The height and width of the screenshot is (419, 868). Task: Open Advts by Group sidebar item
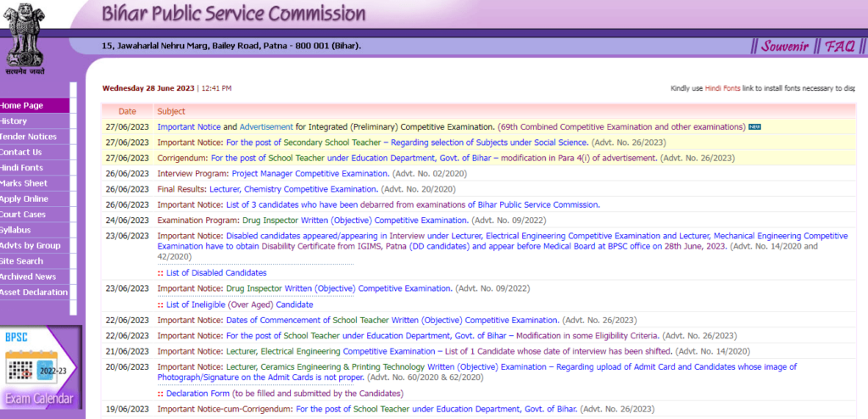(35, 245)
